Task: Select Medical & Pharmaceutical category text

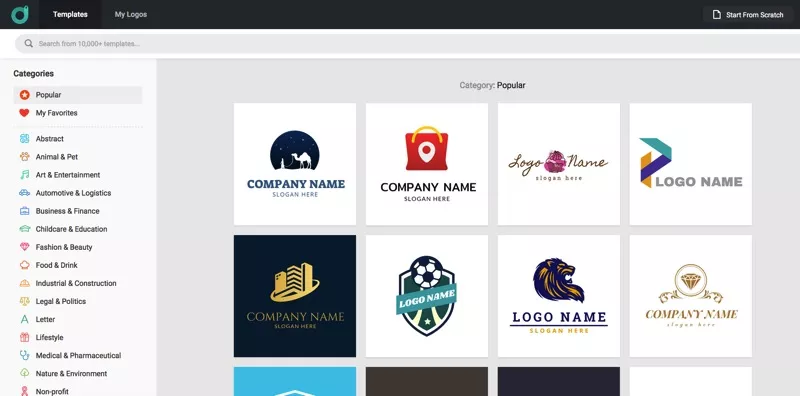Action: click(79, 355)
